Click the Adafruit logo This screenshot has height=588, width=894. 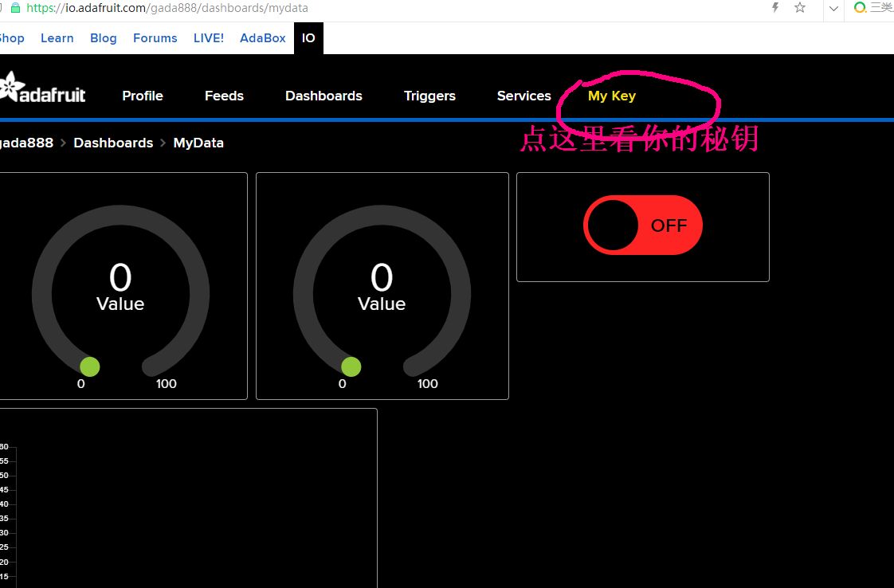pos(42,88)
